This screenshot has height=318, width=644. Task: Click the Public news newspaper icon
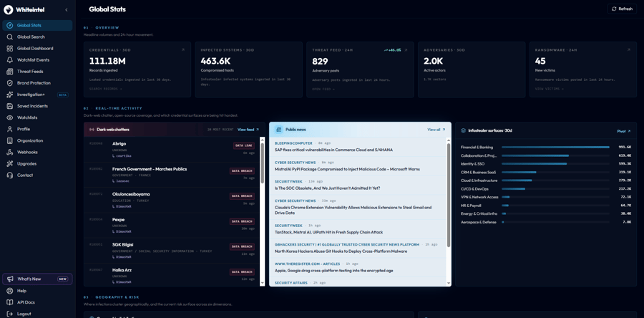coord(279,130)
